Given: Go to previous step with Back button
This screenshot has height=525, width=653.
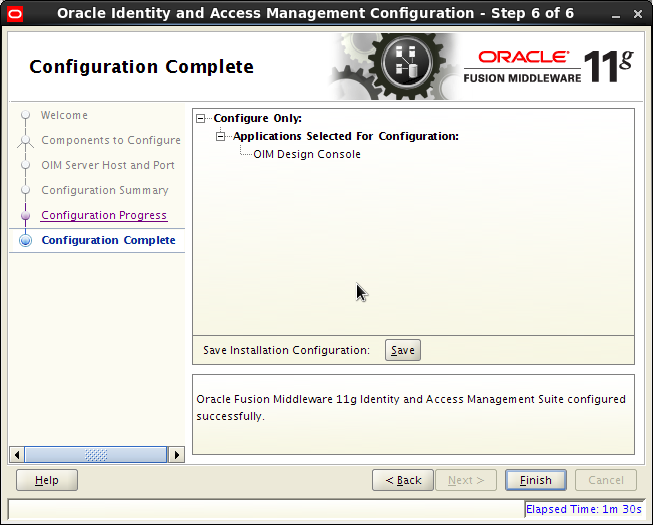Looking at the screenshot, I should click(x=403, y=480).
